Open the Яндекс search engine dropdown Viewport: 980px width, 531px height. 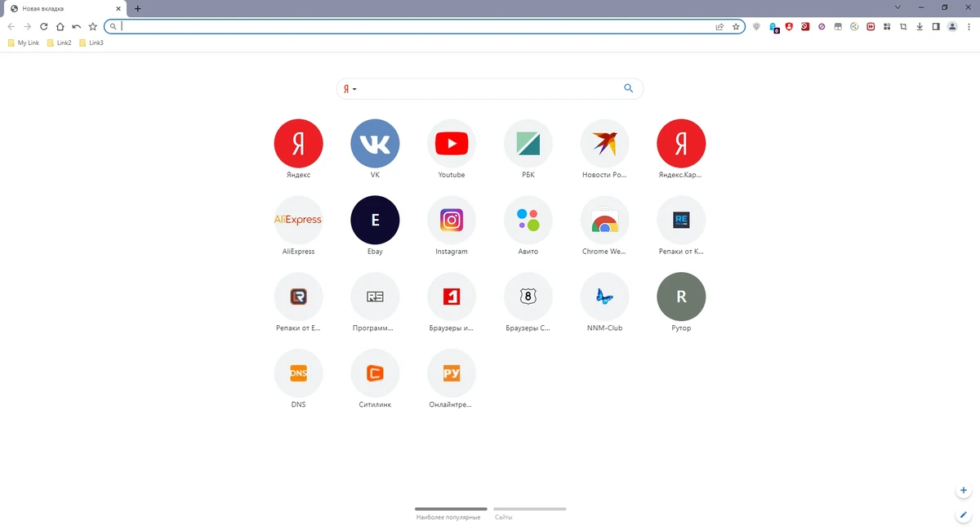[350, 88]
